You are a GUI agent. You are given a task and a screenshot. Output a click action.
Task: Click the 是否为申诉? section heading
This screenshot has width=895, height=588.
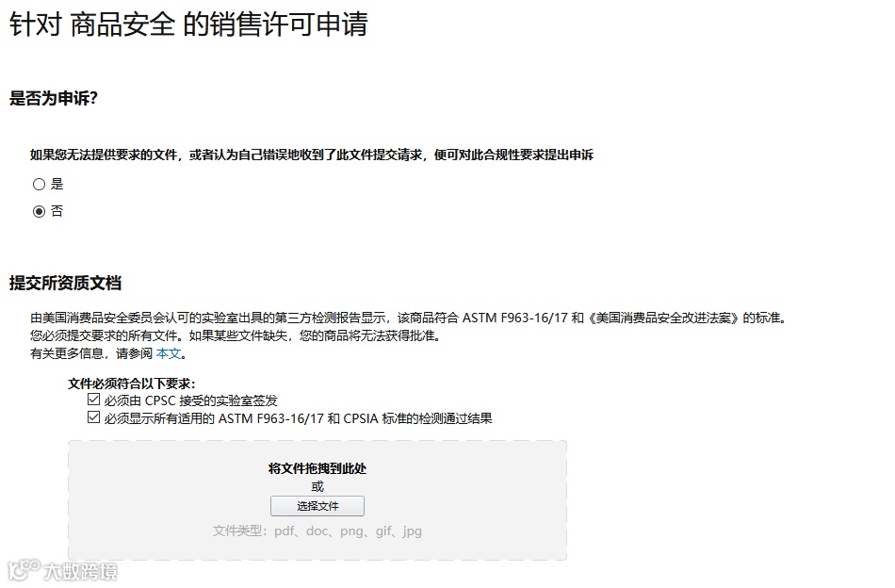click(54, 98)
